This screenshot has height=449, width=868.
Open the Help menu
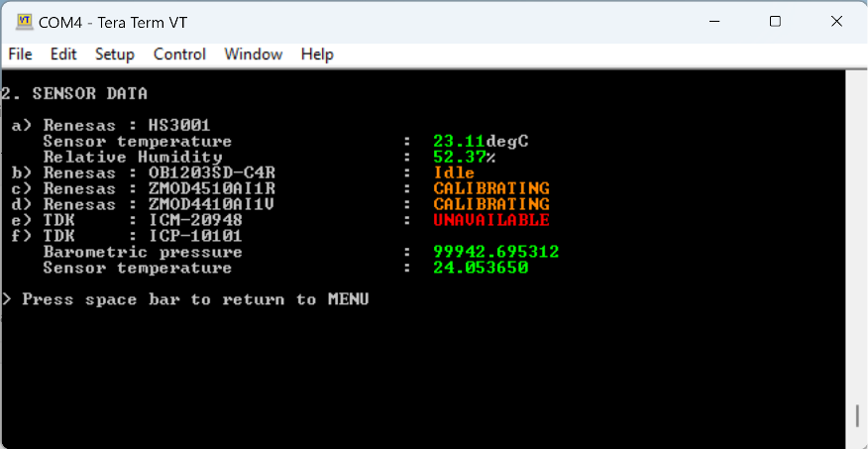(x=317, y=55)
